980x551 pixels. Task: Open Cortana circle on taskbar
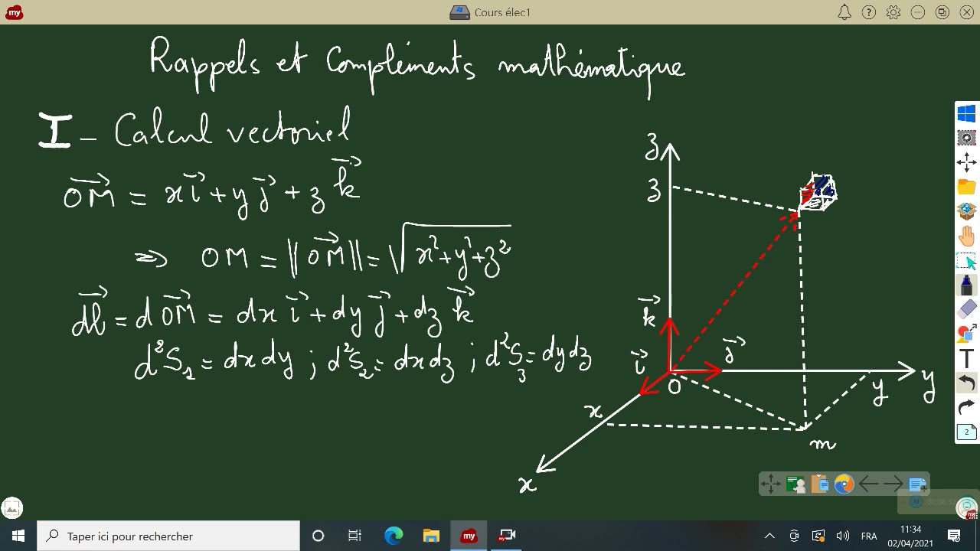(x=318, y=536)
